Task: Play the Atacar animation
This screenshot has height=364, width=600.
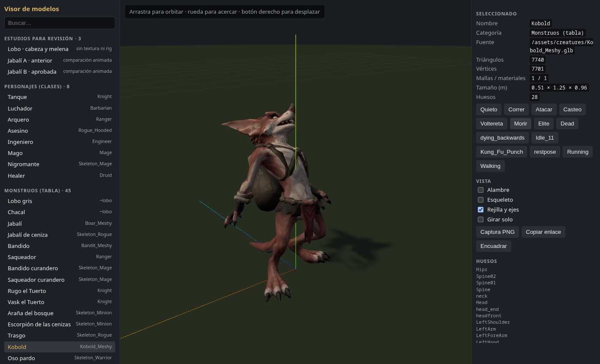Action: (544, 109)
